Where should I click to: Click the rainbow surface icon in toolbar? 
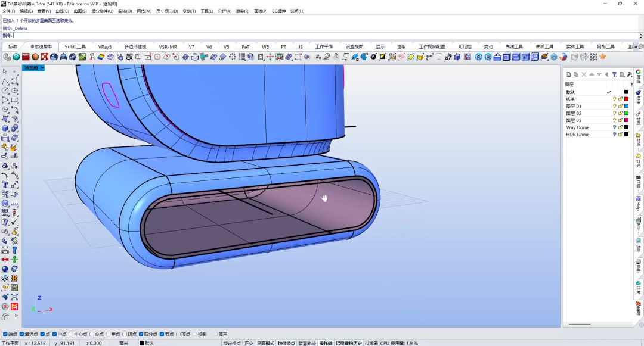(101, 57)
